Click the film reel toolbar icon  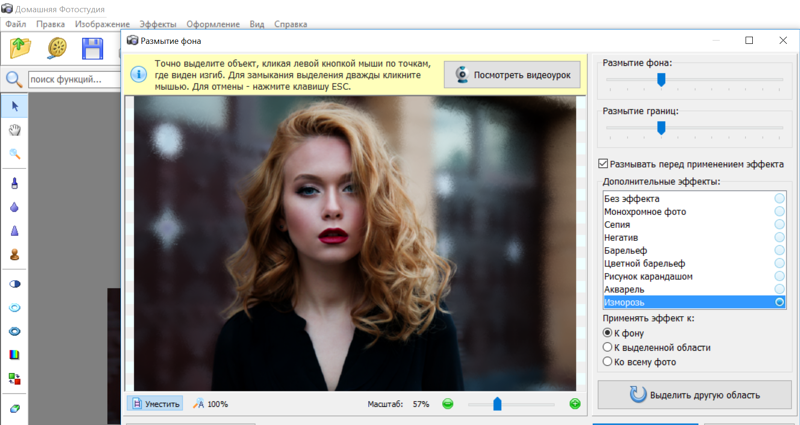[57, 48]
